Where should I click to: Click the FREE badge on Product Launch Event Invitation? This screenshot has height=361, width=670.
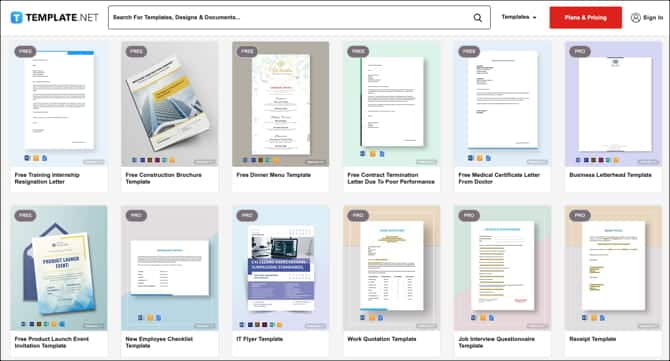click(25, 215)
